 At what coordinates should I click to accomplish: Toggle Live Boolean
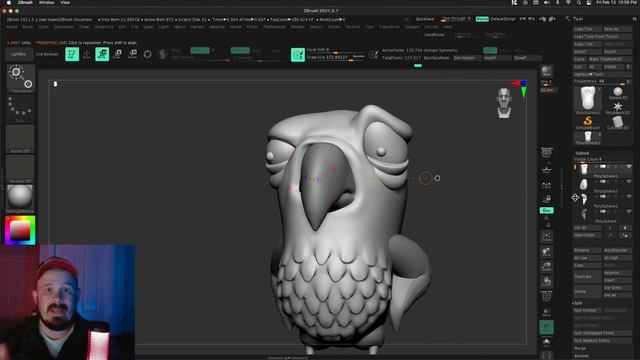pyautogui.click(x=47, y=54)
